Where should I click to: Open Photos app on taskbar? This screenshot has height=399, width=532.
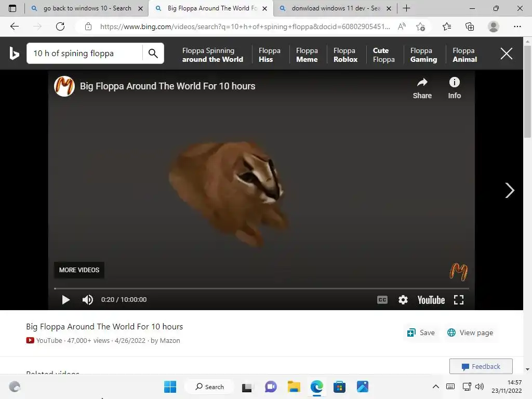coord(362,387)
